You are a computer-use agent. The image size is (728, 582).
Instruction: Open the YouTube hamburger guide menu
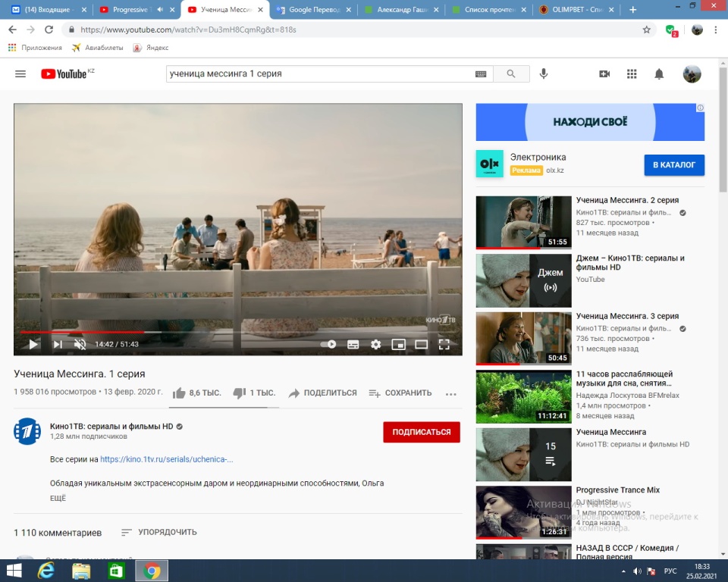[20, 74]
